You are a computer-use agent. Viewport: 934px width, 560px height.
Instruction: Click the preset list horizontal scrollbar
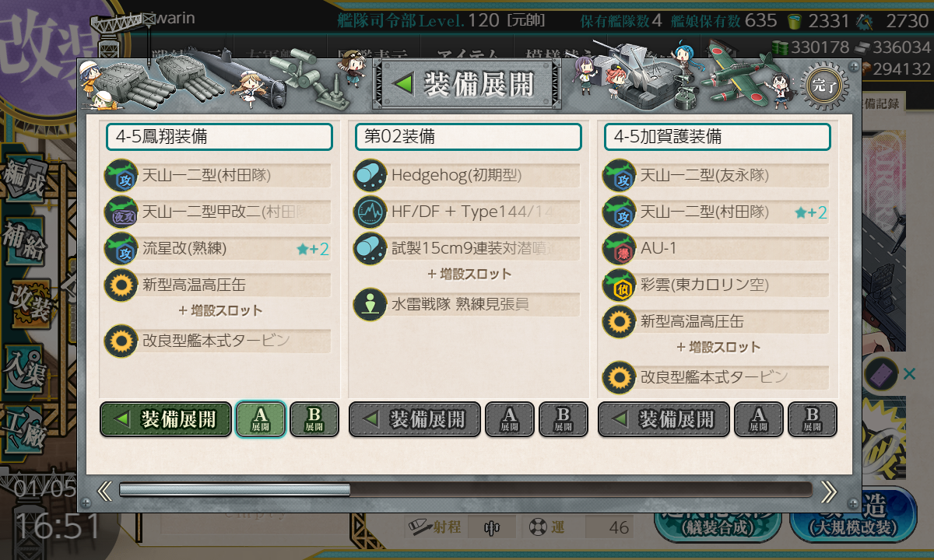click(465, 490)
